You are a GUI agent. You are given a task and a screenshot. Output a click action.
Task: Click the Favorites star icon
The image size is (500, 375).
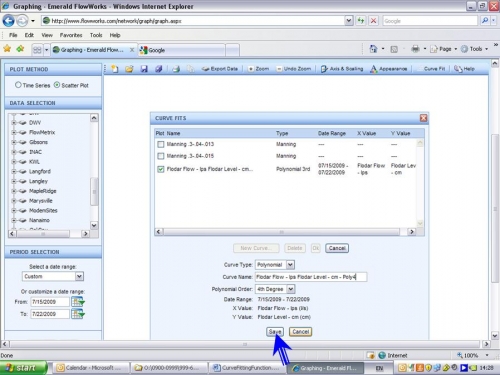click(x=7, y=49)
